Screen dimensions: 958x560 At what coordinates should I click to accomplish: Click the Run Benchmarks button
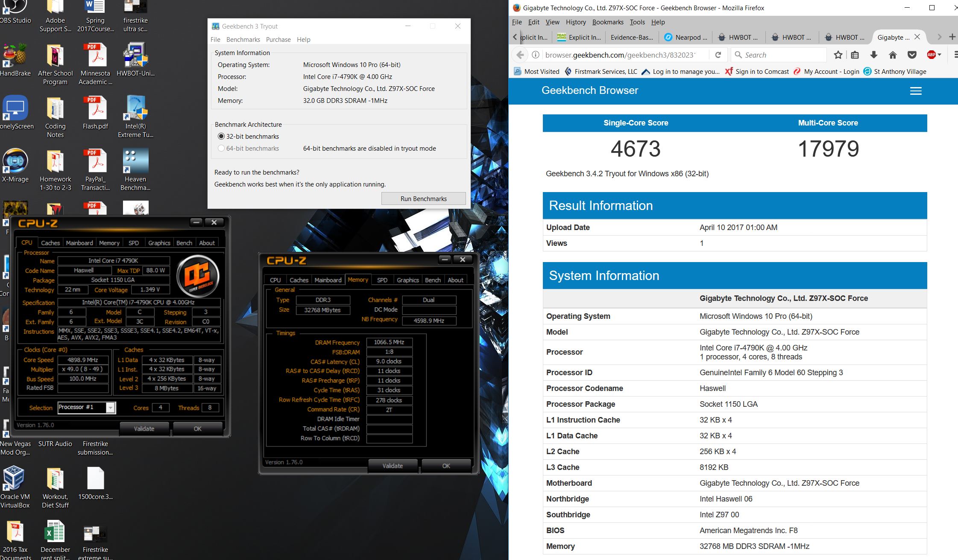click(x=423, y=198)
